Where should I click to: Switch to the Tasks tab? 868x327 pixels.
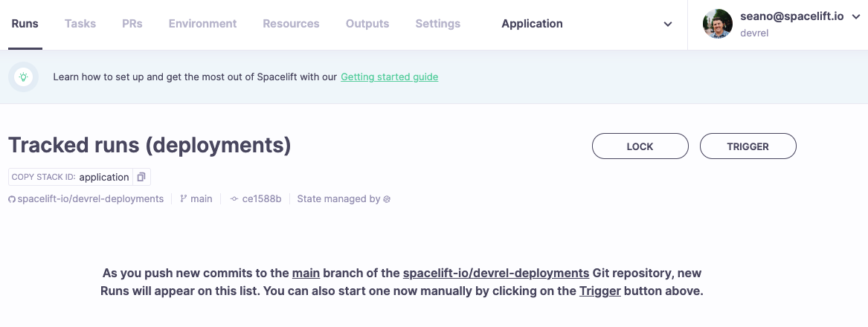(80, 24)
